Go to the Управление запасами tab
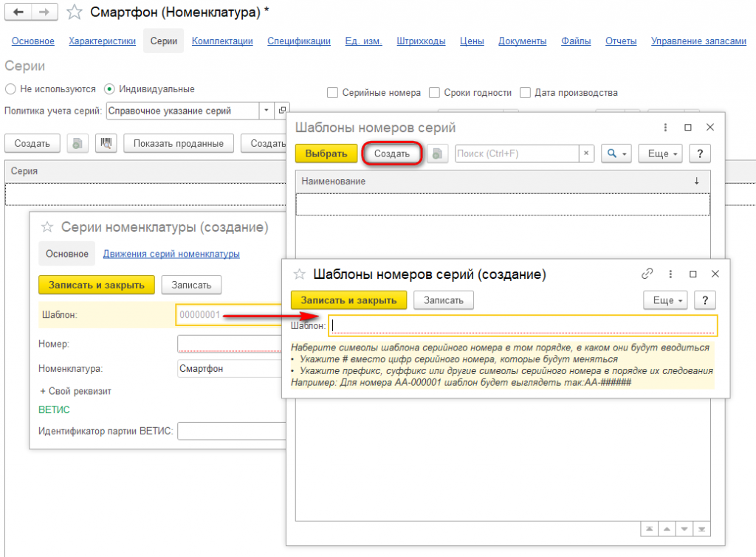Viewport: 756px width, 557px height. 698,41
